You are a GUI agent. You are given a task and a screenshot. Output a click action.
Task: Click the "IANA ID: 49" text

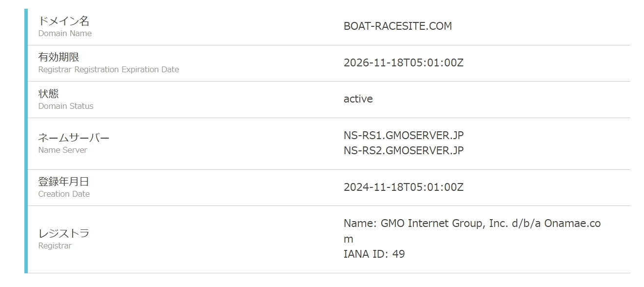pos(374,254)
